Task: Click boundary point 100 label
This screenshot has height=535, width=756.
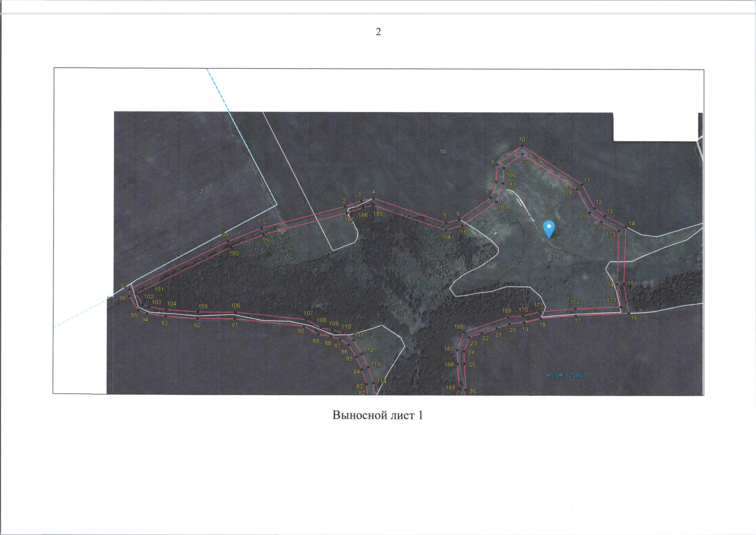Action: click(x=234, y=253)
